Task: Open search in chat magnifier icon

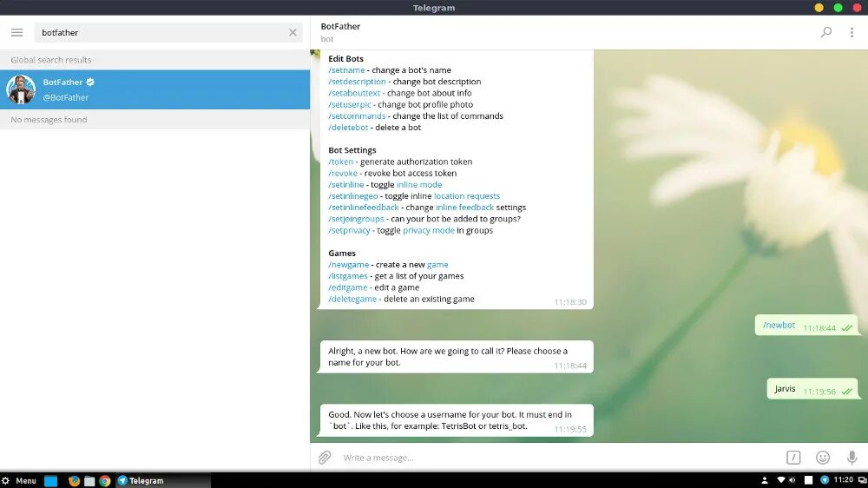Action: coord(826,32)
